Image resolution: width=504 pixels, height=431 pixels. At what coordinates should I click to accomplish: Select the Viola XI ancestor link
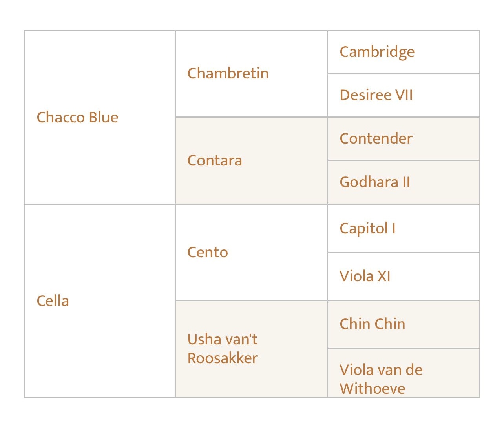(x=365, y=276)
